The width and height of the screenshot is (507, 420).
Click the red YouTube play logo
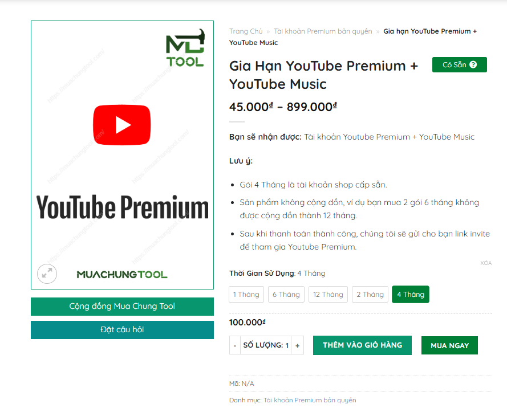(122, 125)
